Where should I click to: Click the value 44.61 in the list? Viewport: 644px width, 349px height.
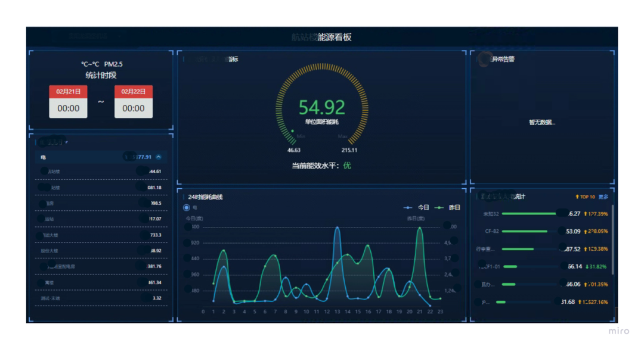tap(155, 172)
